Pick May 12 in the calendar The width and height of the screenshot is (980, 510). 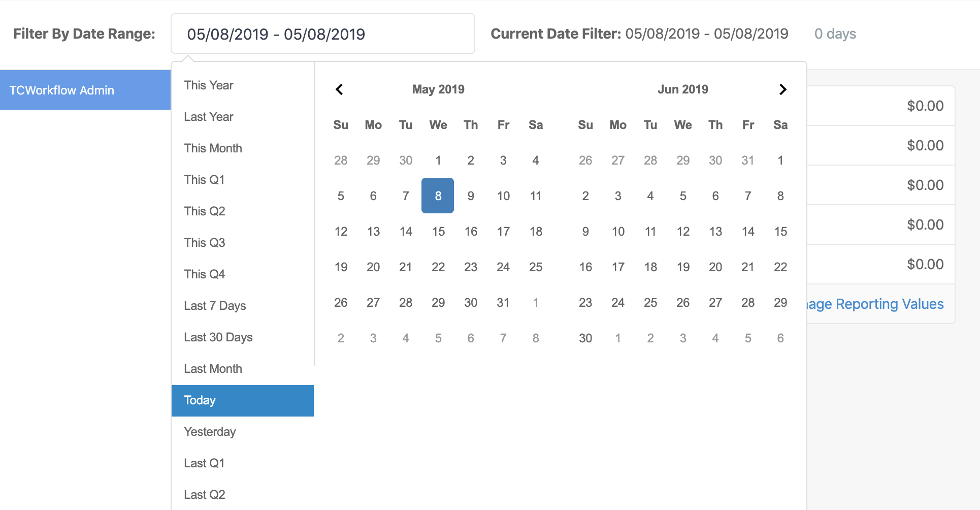coord(340,231)
